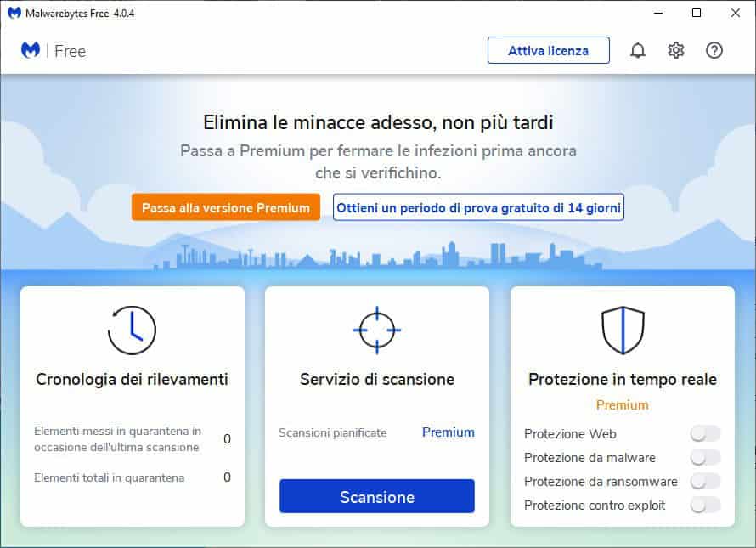The width and height of the screenshot is (756, 548).
Task: Click the Malwarebytes logo in header
Action: tap(31, 50)
